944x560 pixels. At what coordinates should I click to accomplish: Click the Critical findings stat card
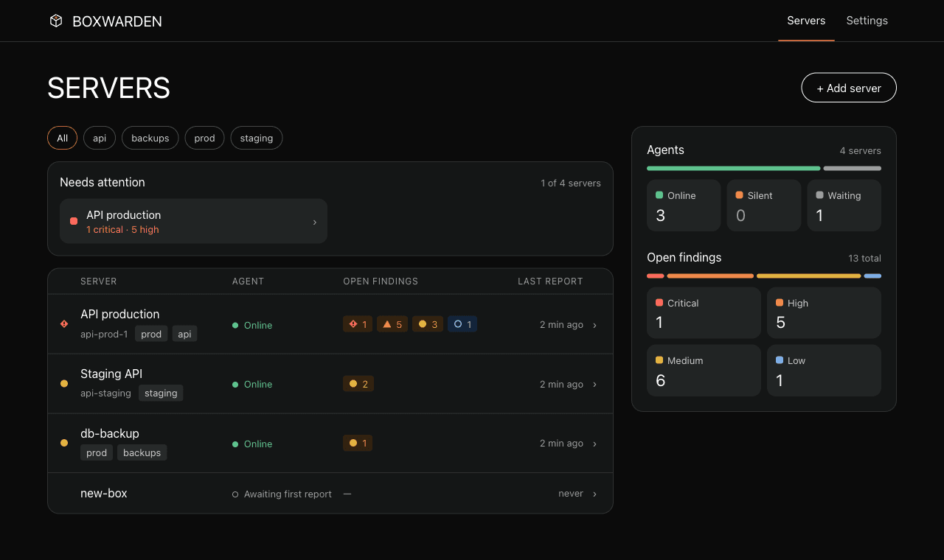704,312
